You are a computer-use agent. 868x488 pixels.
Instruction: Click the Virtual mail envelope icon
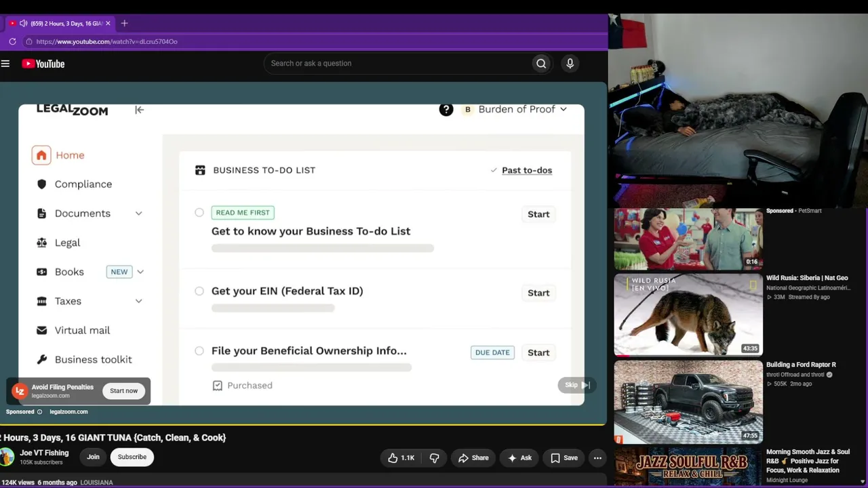pos(41,330)
